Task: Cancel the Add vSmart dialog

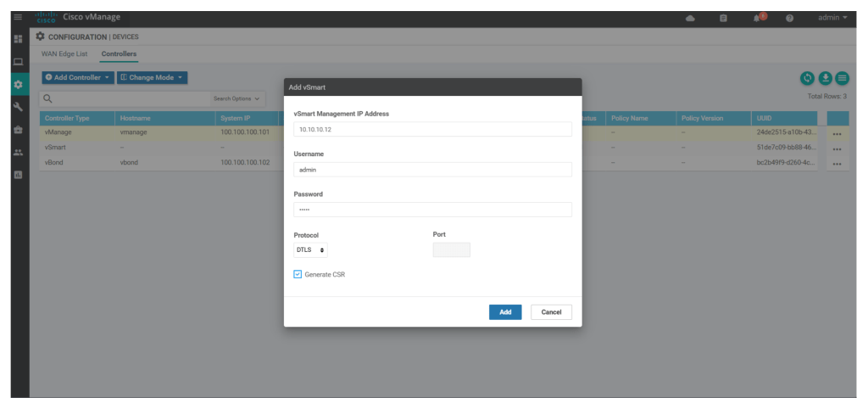Action: pos(551,312)
